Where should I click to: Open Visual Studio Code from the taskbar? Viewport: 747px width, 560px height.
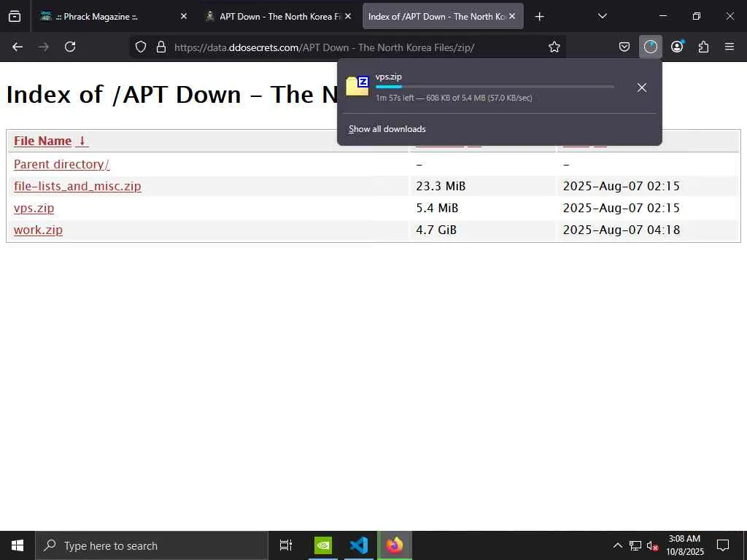[x=359, y=545]
